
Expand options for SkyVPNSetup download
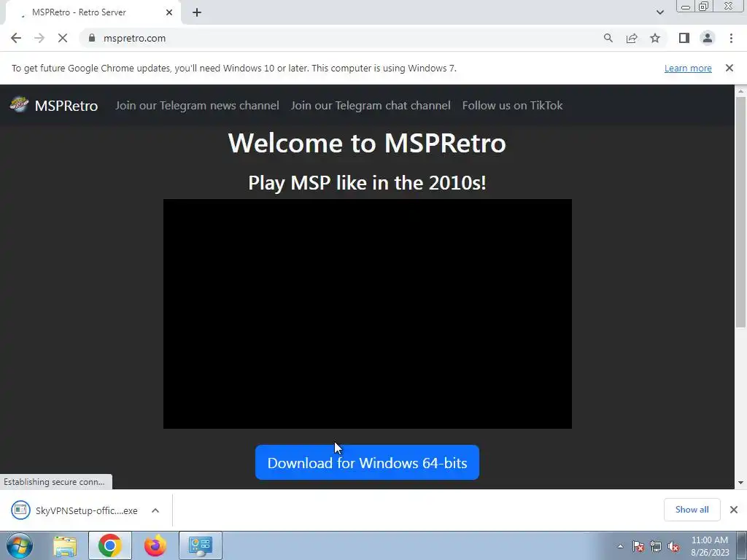pos(155,510)
